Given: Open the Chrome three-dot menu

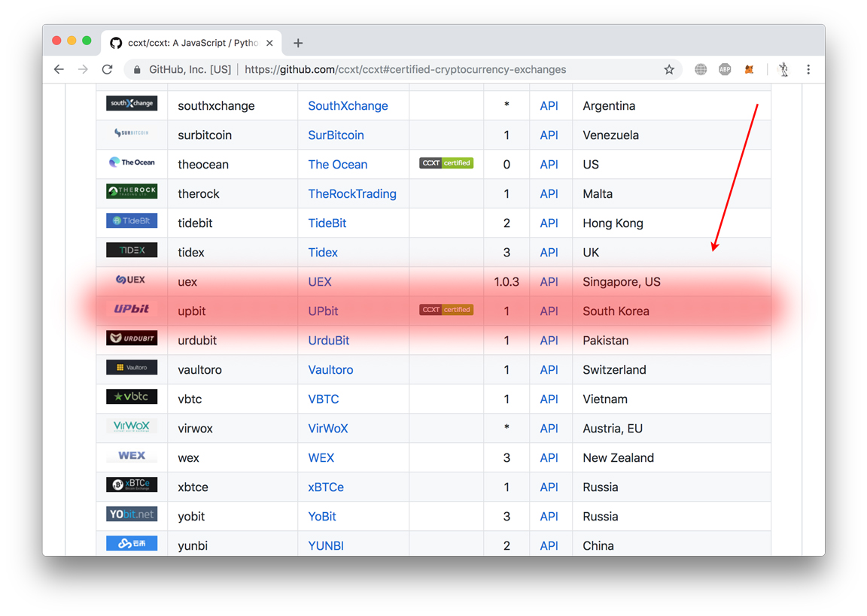Looking at the screenshot, I should (x=808, y=68).
